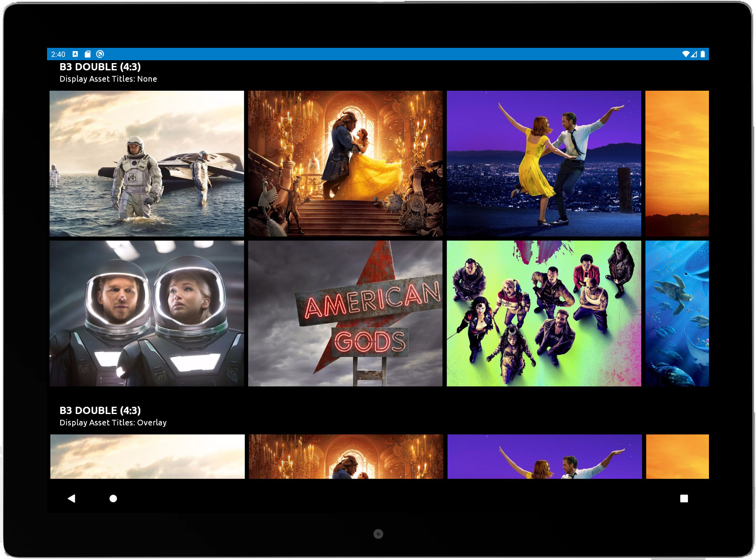Open the two astronauts in helmets poster
Image resolution: width=756 pixels, height=560 pixels.
(146, 313)
